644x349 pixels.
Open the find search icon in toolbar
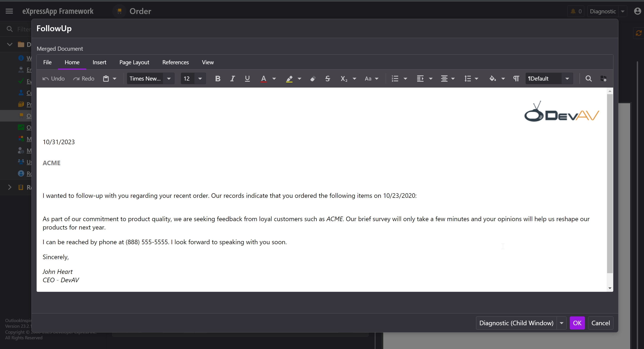pos(589,79)
